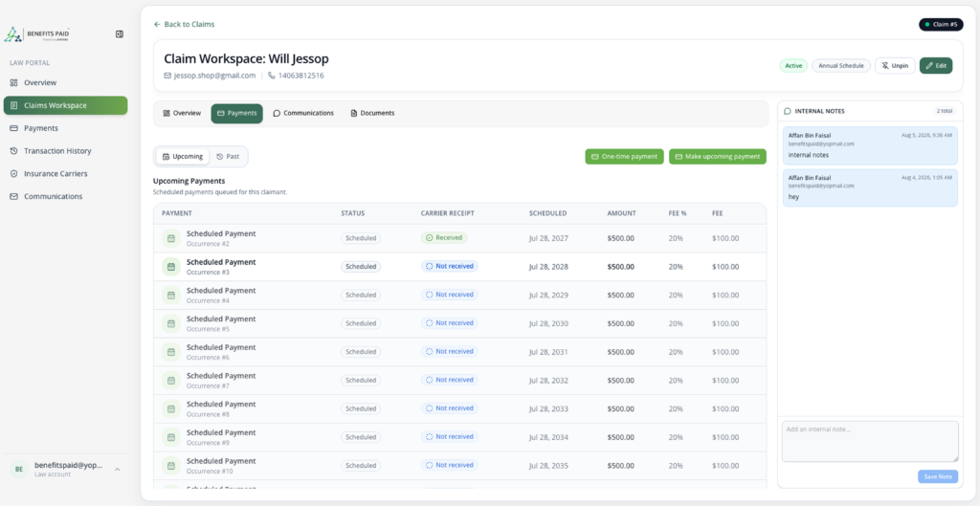Switch to Past payments view

click(x=228, y=157)
